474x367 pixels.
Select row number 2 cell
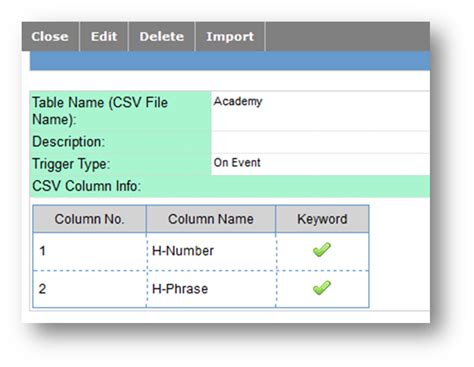(x=89, y=289)
